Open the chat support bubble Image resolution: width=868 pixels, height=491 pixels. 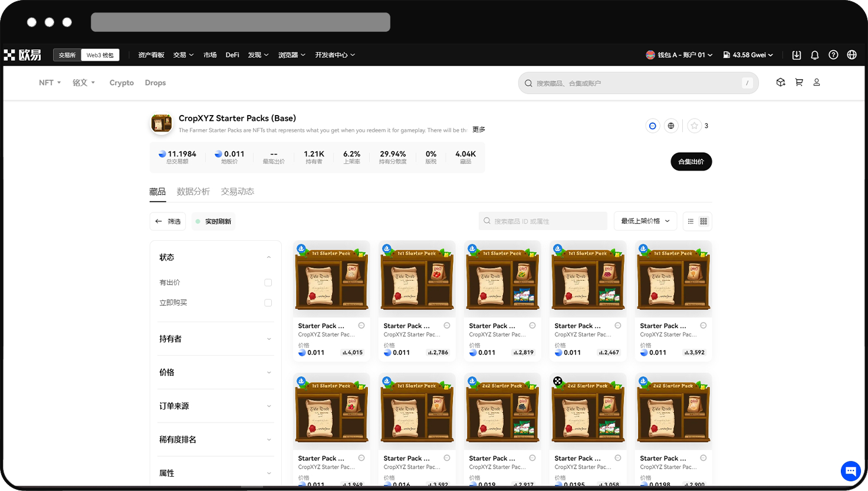(850, 471)
